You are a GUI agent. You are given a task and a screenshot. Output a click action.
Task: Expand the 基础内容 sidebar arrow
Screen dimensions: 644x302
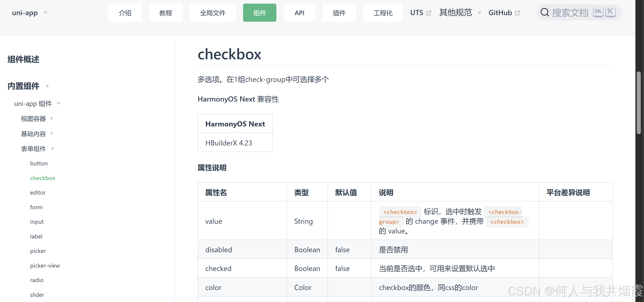[52, 133]
